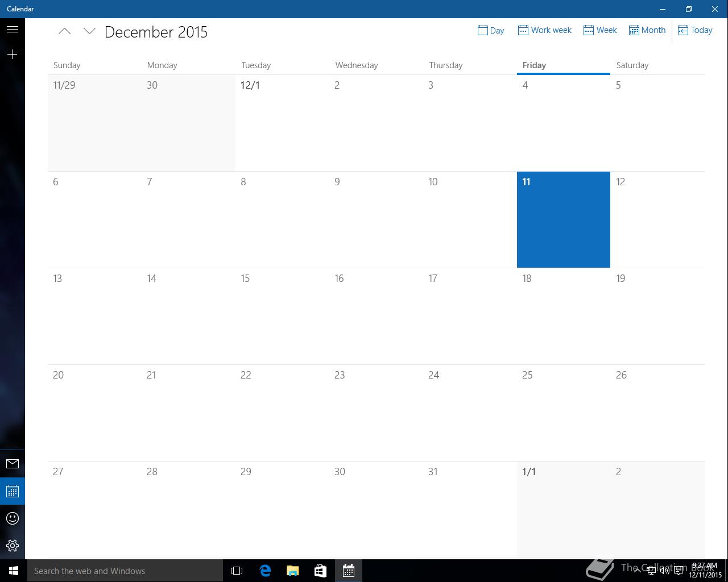Select December 10 cell
This screenshot has height=582, width=728.
click(470, 219)
